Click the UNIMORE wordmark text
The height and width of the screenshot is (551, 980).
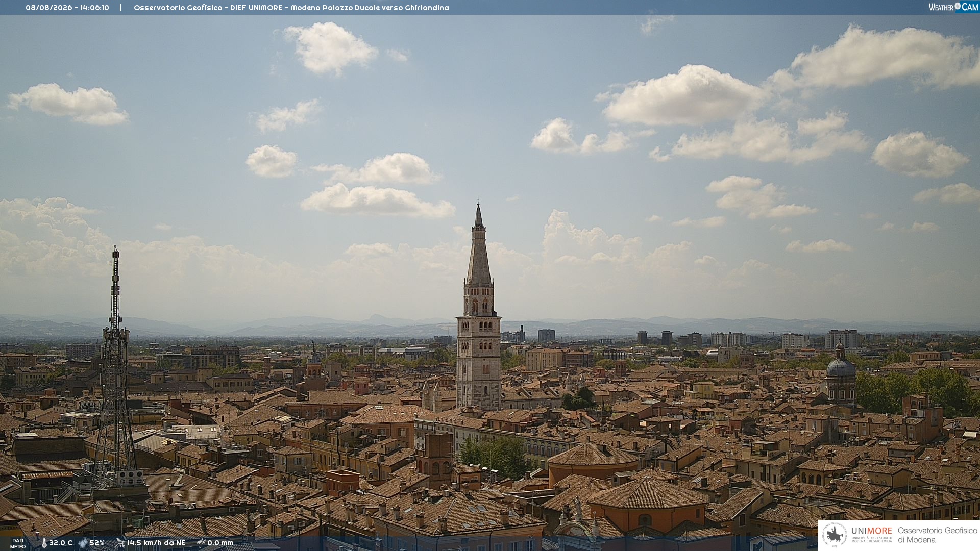click(871, 531)
